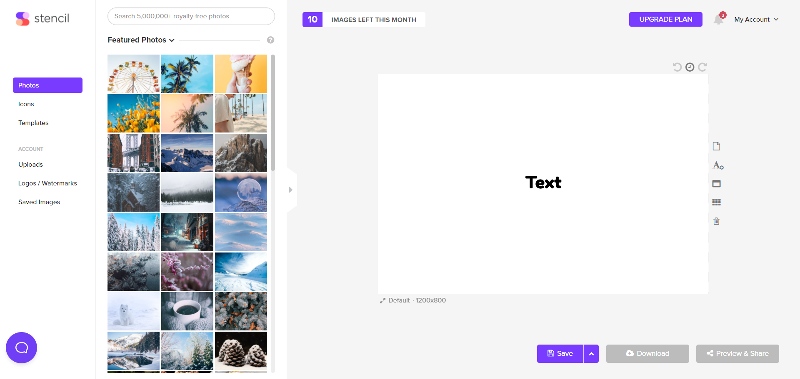Open the history clock icon
Viewport: 800px width, 379px height.
(690, 67)
